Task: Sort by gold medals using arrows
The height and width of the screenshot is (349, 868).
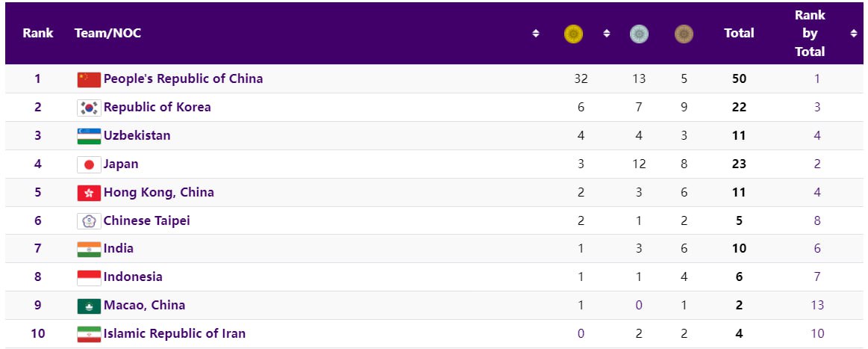Action: pos(607,34)
